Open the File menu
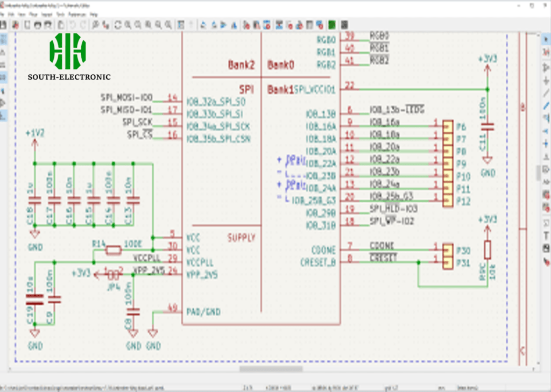Screen dimensions: 551x392 click(3, 15)
